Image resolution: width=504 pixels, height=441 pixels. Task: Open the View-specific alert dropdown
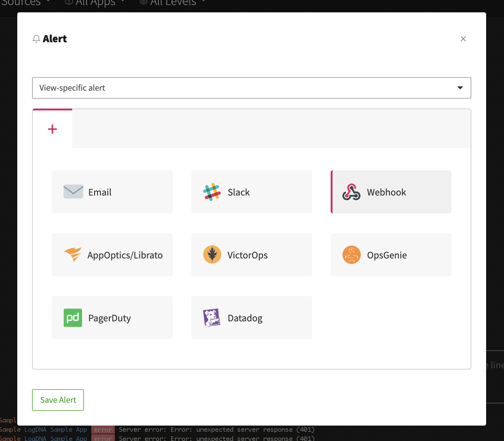252,88
